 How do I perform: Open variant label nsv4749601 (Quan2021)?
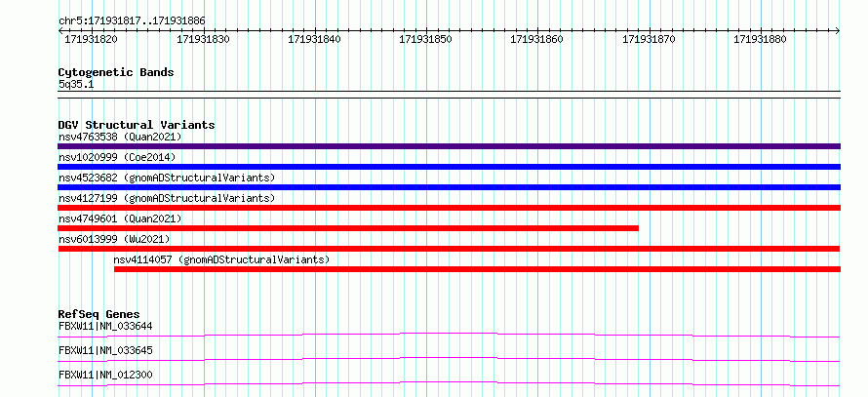point(120,218)
